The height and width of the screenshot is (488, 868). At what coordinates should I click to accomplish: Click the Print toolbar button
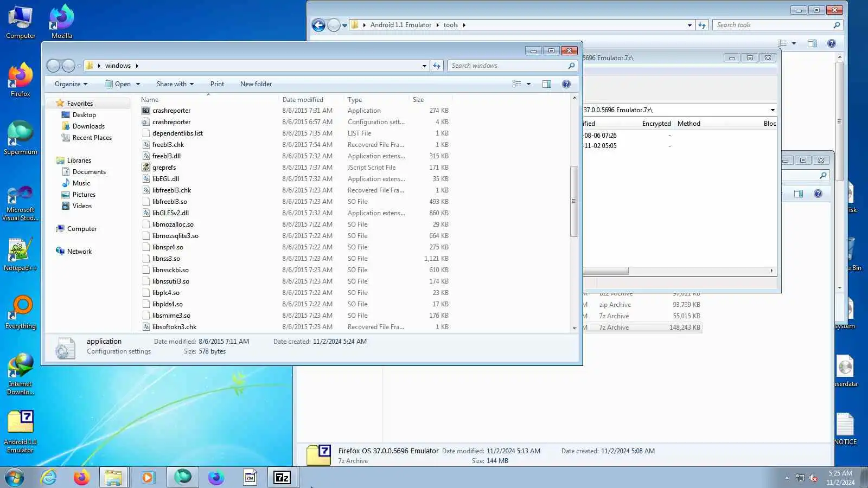click(x=217, y=84)
